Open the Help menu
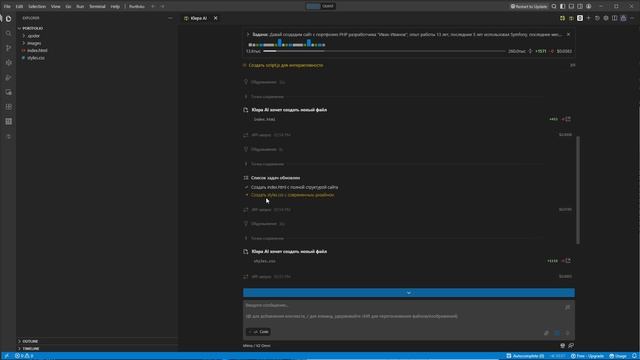 [115, 6]
